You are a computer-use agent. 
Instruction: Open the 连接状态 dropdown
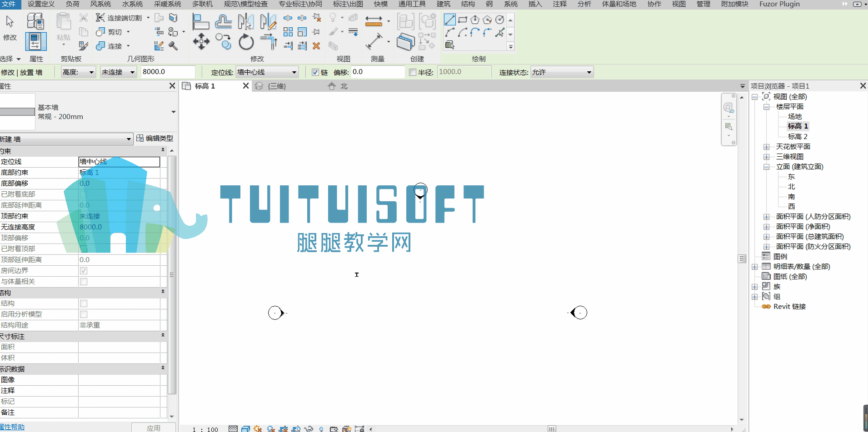[562, 72]
